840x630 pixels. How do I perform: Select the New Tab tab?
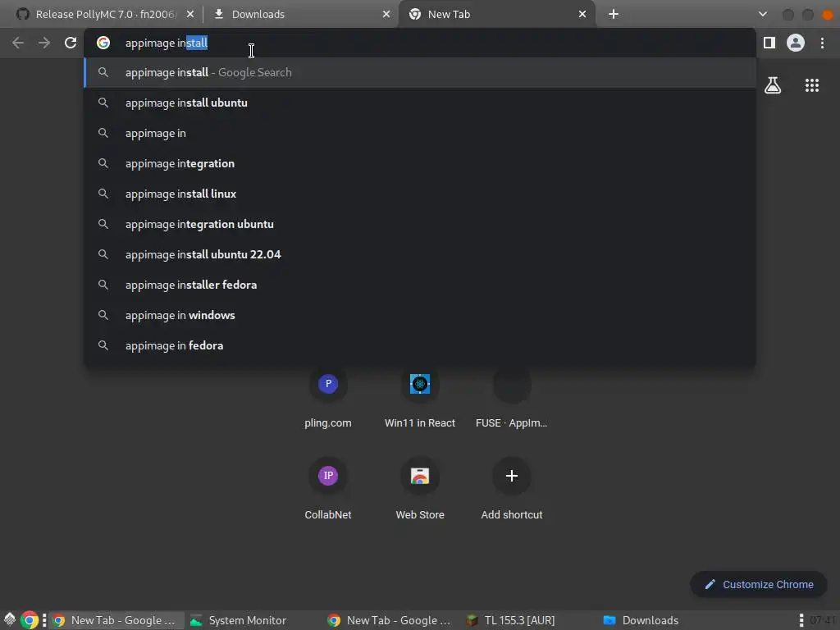[496, 15]
